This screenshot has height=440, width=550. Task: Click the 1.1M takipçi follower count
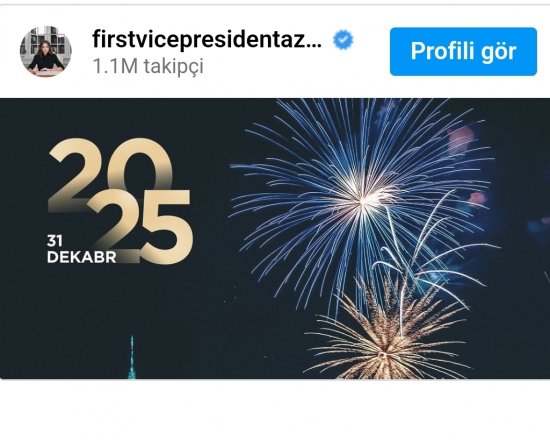[x=148, y=66]
